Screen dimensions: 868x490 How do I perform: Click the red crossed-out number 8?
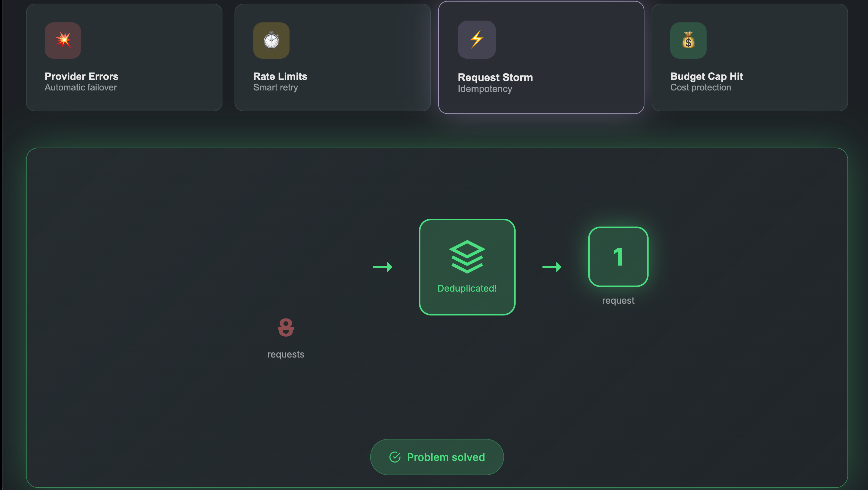[286, 327]
